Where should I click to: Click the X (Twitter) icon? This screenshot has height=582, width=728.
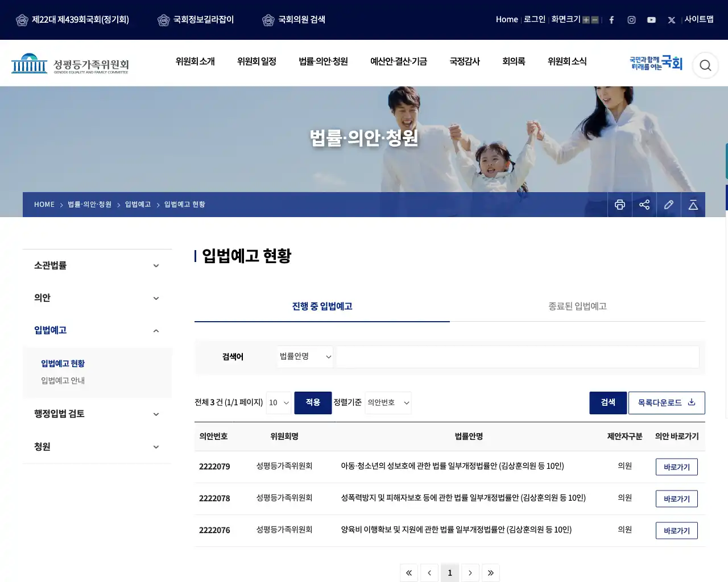tap(671, 20)
